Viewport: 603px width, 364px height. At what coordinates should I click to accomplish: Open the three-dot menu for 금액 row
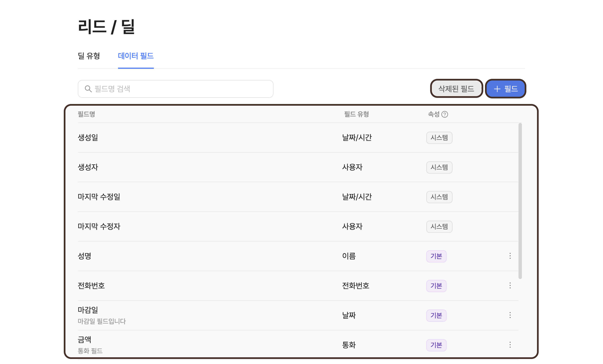tap(510, 345)
